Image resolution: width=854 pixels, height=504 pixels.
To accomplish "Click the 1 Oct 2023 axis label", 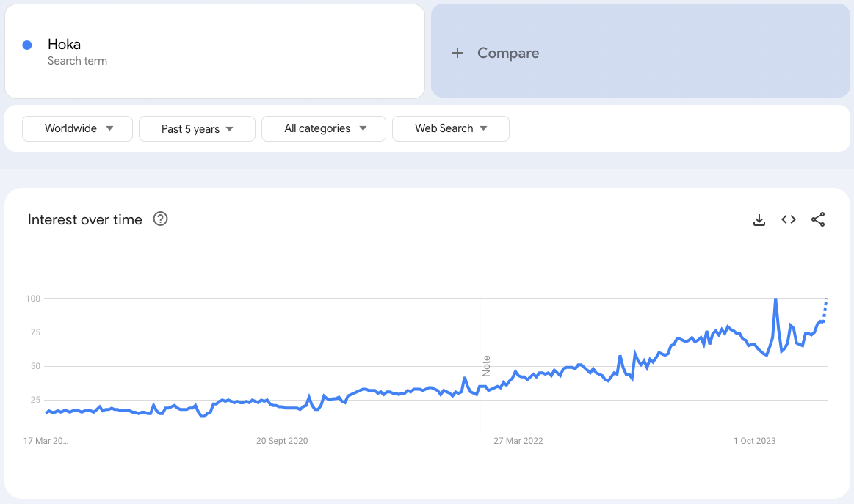I will point(755,441).
